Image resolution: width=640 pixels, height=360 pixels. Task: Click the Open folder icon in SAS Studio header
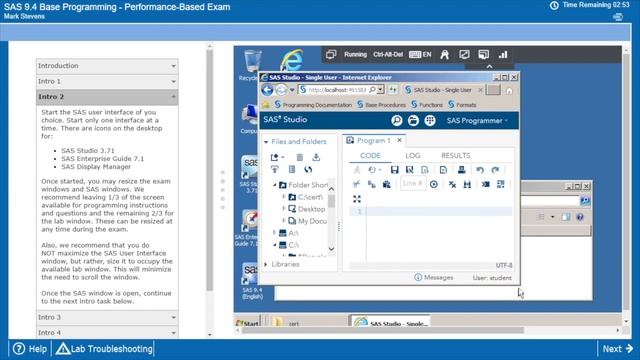click(x=413, y=121)
